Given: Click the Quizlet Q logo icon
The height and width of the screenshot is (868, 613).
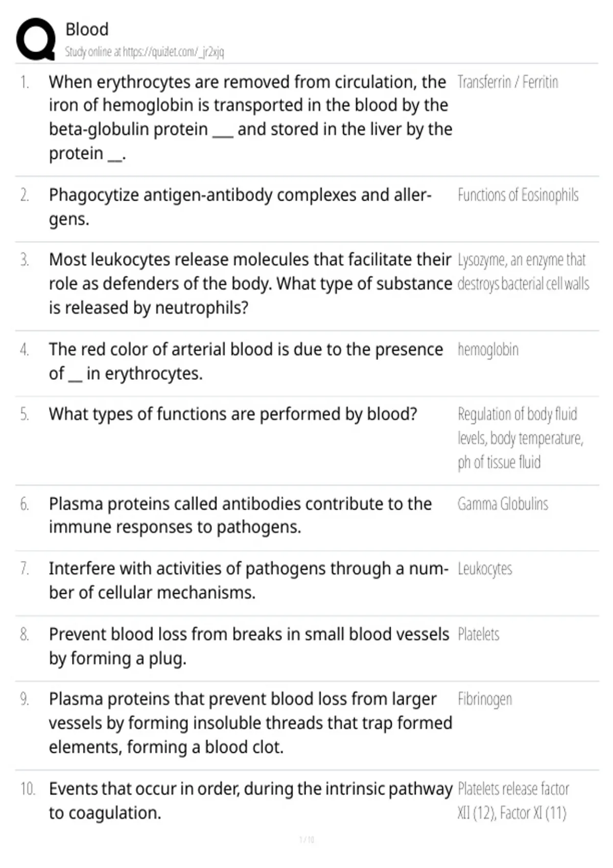Looking at the screenshot, I should [36, 39].
